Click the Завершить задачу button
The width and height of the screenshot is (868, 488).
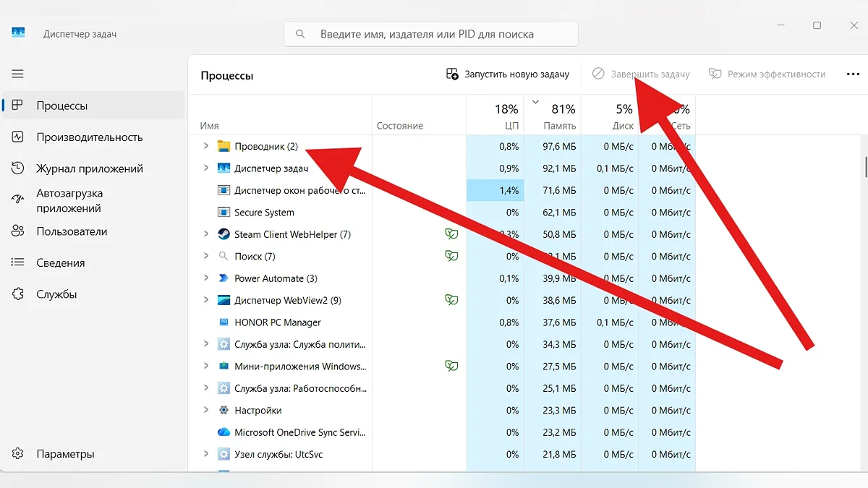click(x=641, y=74)
